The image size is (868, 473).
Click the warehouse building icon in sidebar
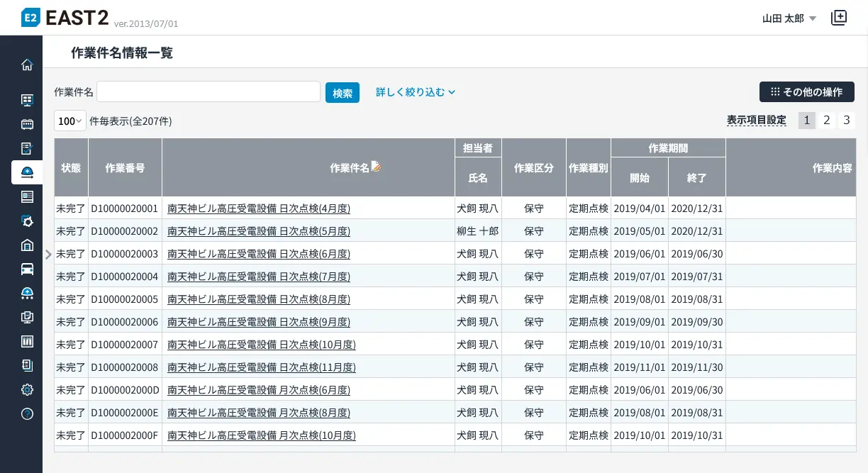(27, 245)
